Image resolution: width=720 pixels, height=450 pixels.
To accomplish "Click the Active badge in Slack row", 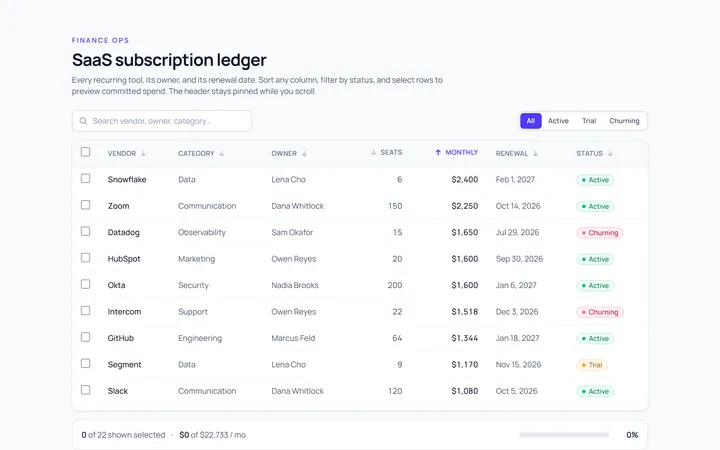I will pos(595,392).
